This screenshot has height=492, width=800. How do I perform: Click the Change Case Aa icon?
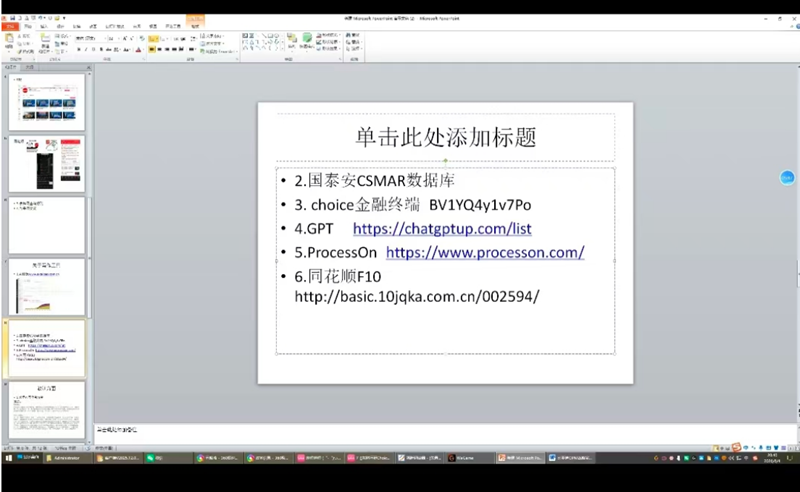[x=127, y=50]
